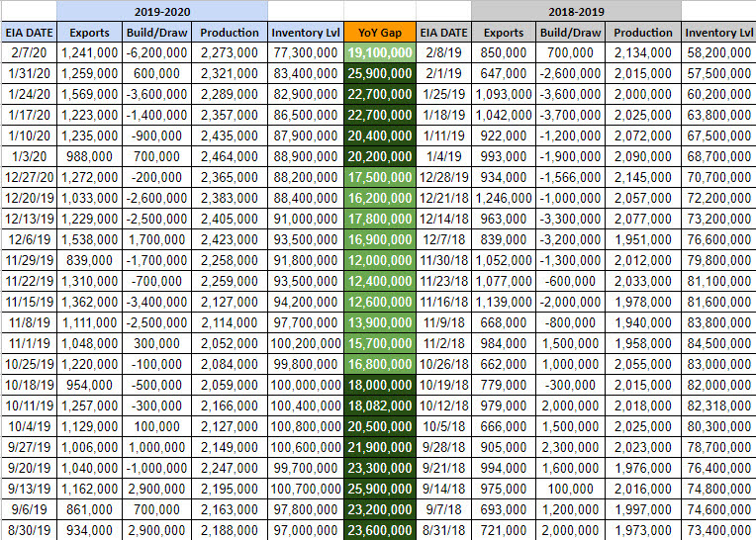The height and width of the screenshot is (540, 756).
Task: Click the Exports header under 2018-2019
Action: 504,33
